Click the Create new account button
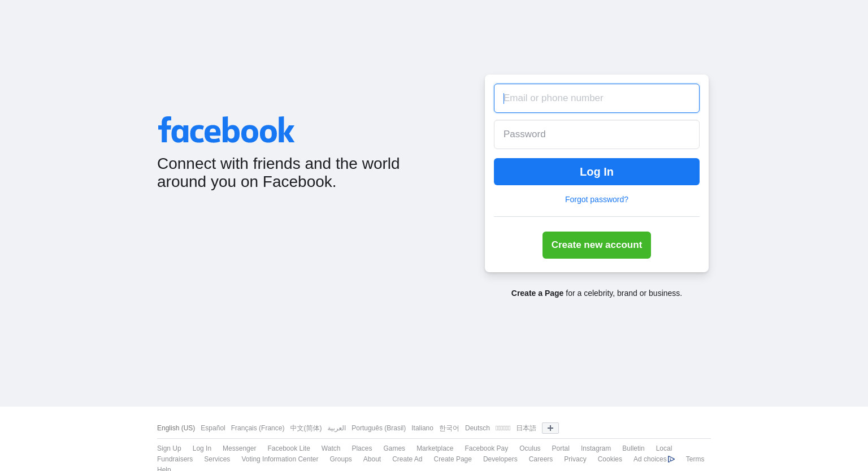 (597, 245)
